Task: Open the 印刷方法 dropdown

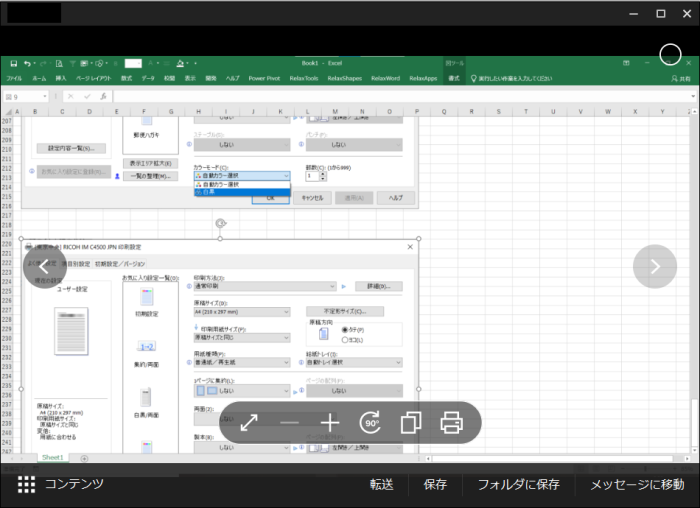Action: (265, 286)
